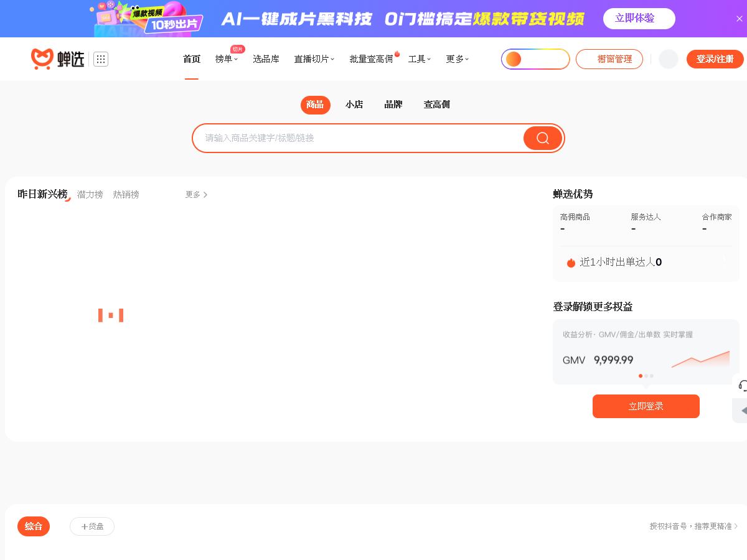The height and width of the screenshot is (560, 747).
Task: Select the 商品 search tab
Action: tap(316, 105)
